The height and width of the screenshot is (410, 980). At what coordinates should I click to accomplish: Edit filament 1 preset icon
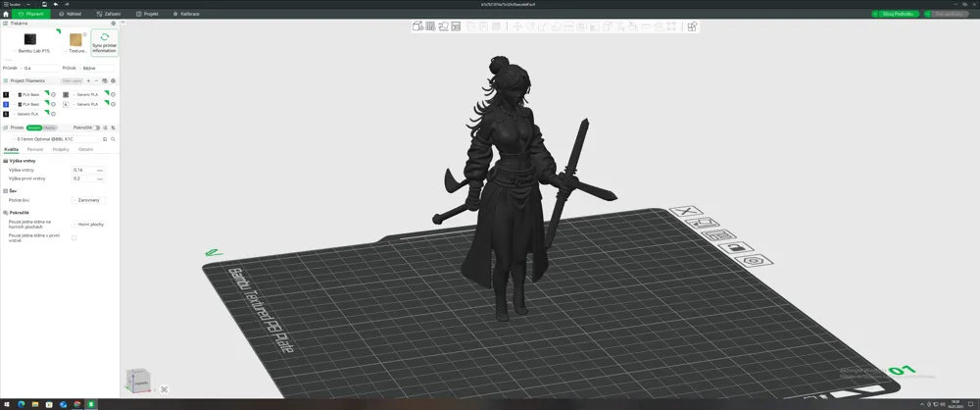pos(53,94)
